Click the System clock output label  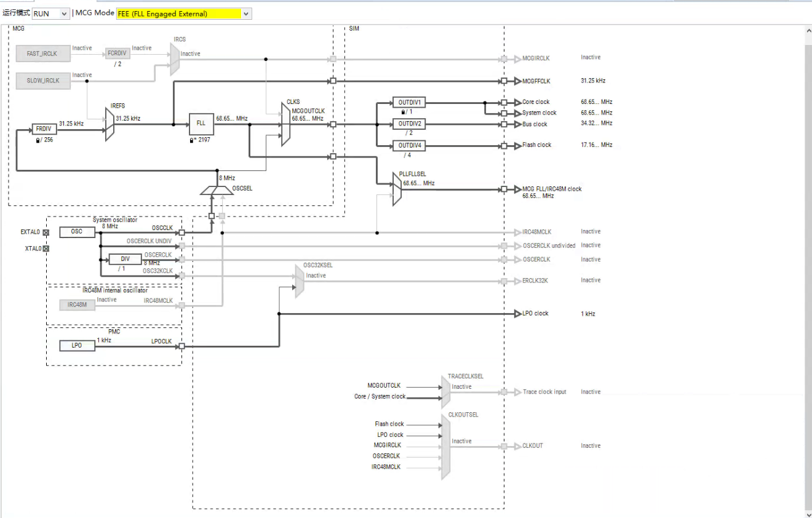coord(539,113)
